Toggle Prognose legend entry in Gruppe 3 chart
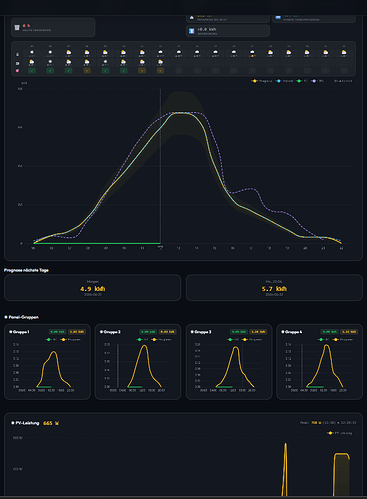367x499 pixels. click(252, 339)
